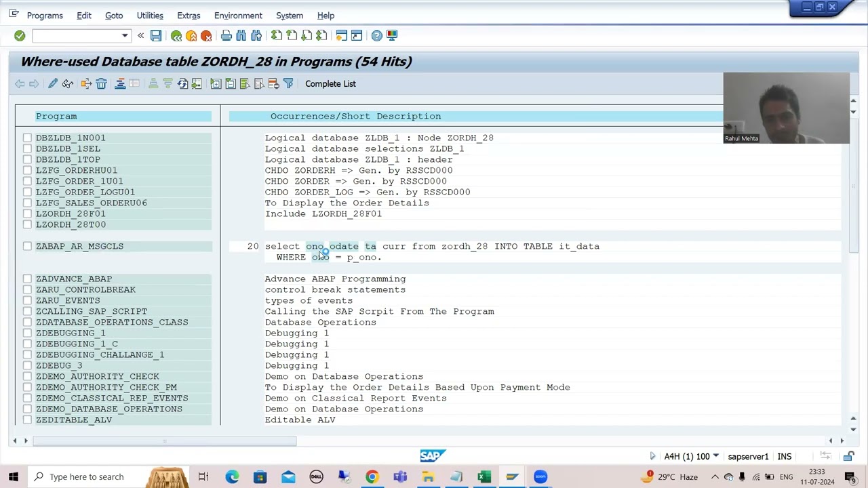Image resolution: width=868 pixels, height=488 pixels.
Task: Click the First Page icon
Action: click(x=277, y=35)
